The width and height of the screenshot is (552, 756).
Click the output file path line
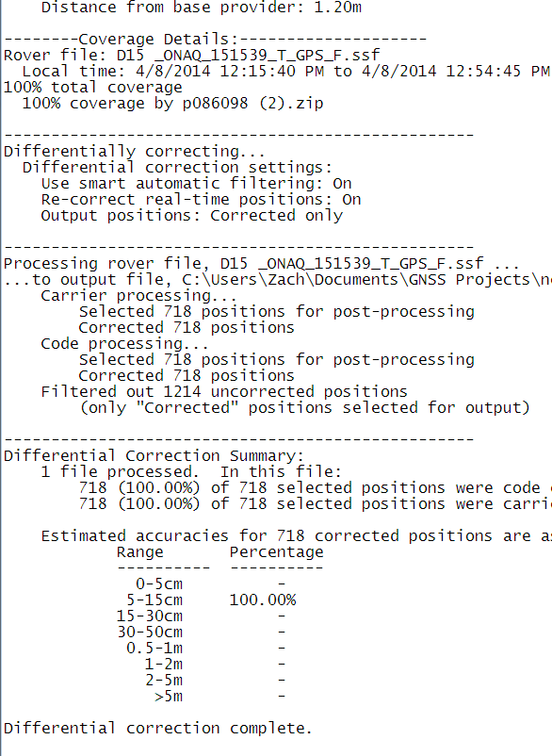pos(278,280)
